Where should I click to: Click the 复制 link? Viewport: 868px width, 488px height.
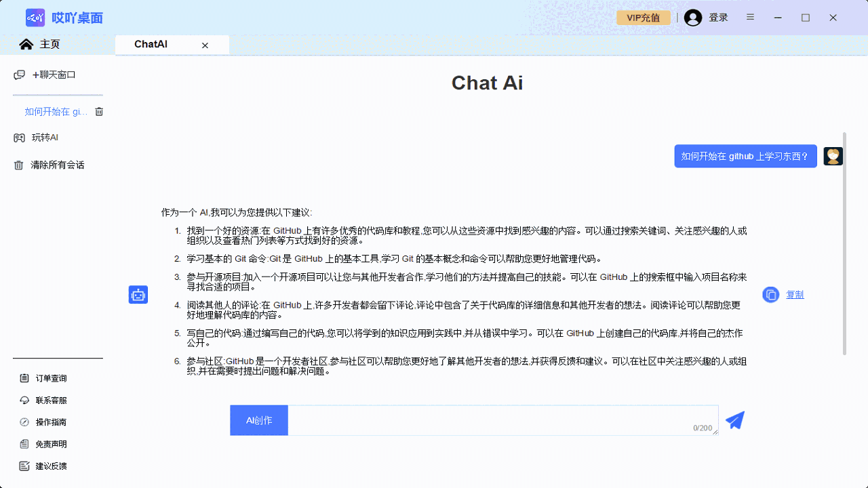point(795,295)
